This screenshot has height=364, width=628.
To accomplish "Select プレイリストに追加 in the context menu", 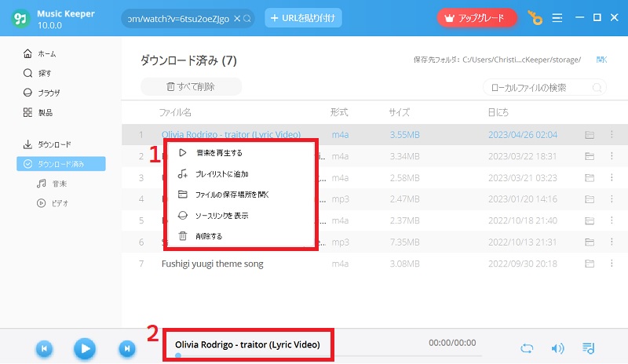I will point(240,174).
